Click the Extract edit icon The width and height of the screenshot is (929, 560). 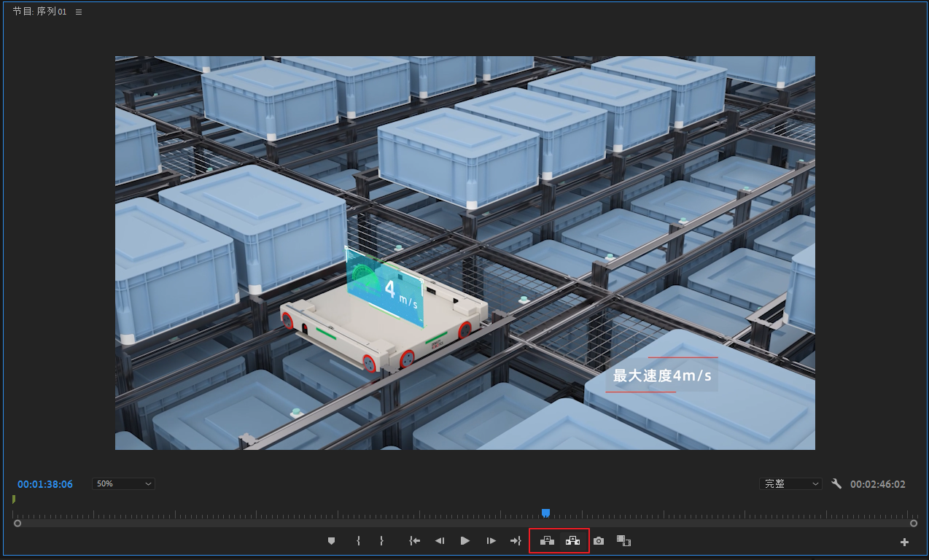[573, 541]
